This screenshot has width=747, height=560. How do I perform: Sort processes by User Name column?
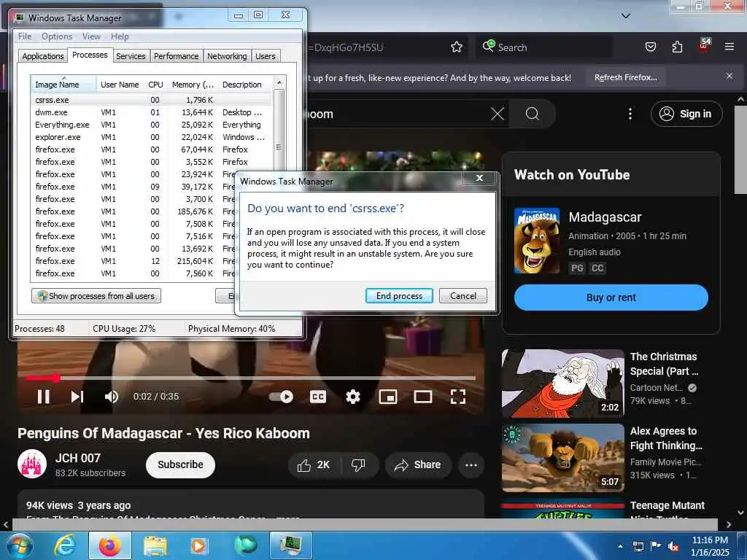(x=120, y=85)
